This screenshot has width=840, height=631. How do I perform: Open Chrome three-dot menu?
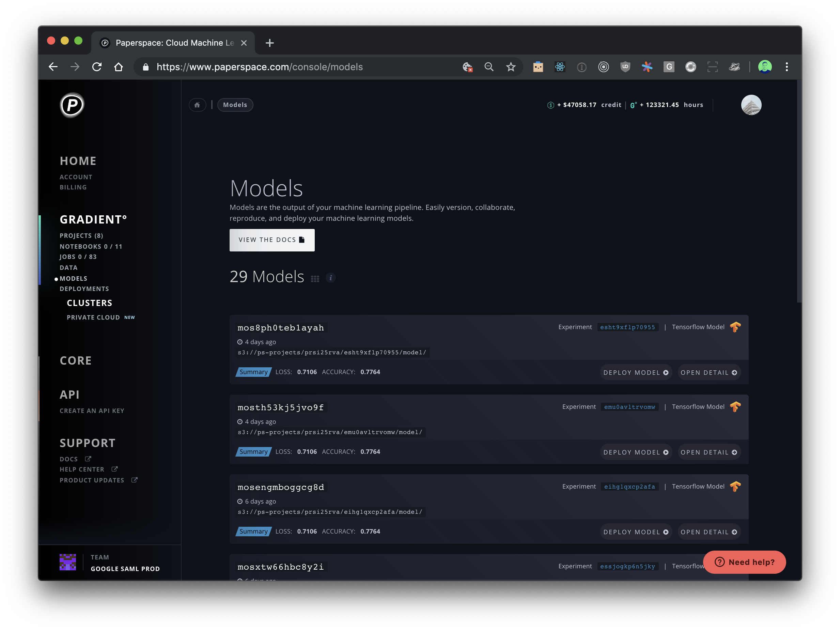[x=787, y=67]
